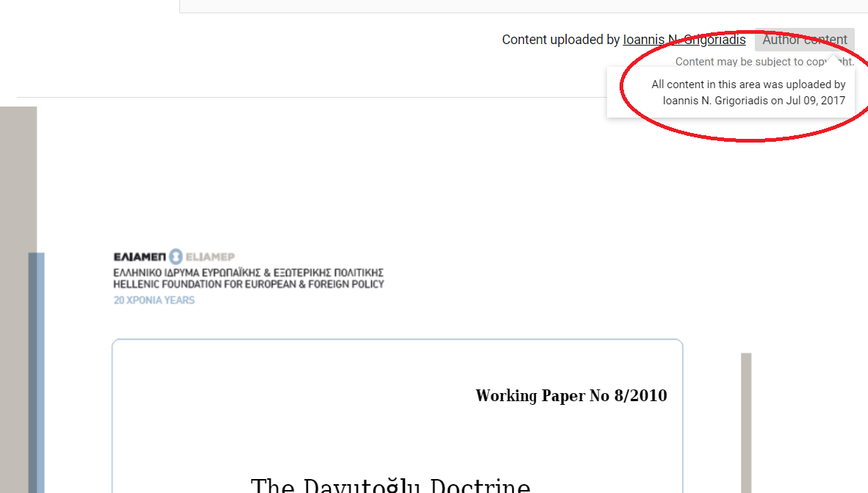Click the grey vertical stripe on left edge
This screenshot has width=868, height=493.
(x=15, y=294)
